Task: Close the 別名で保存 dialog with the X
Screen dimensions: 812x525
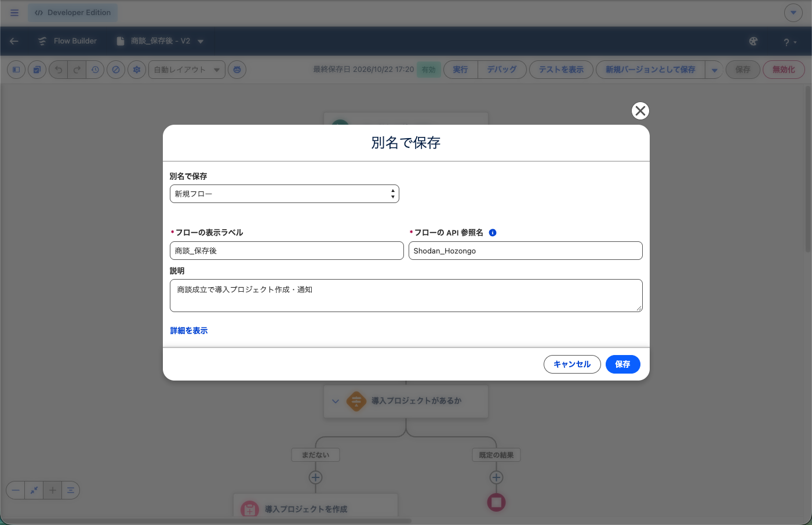Action: (x=640, y=111)
